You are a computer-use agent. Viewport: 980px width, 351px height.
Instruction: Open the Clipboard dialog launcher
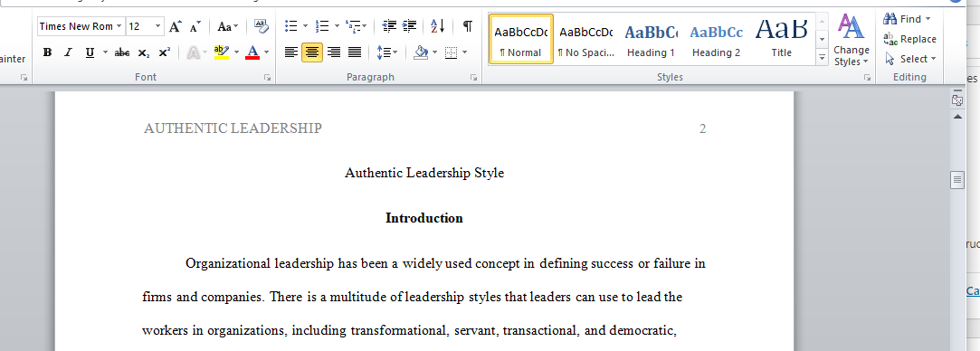[x=24, y=78]
